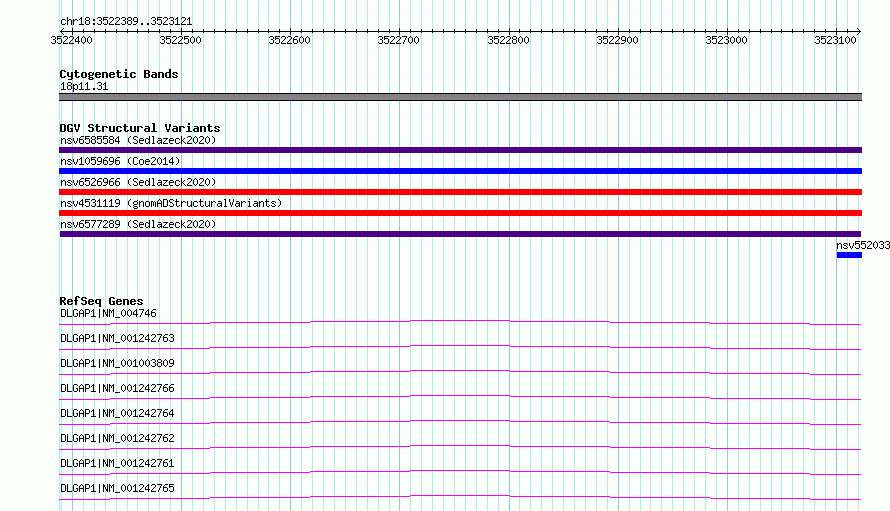Open transcript label DLGAP1|NM_001242766
The height and width of the screenshot is (511, 890).
coord(117,388)
